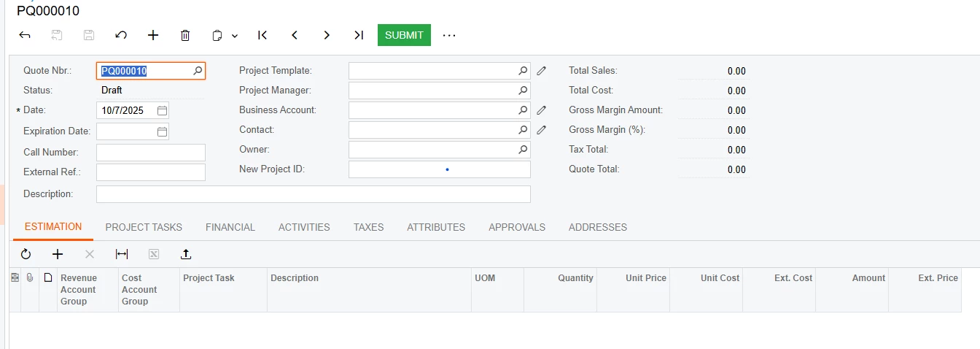Expand the clipboard dropdown arrow

click(x=235, y=36)
